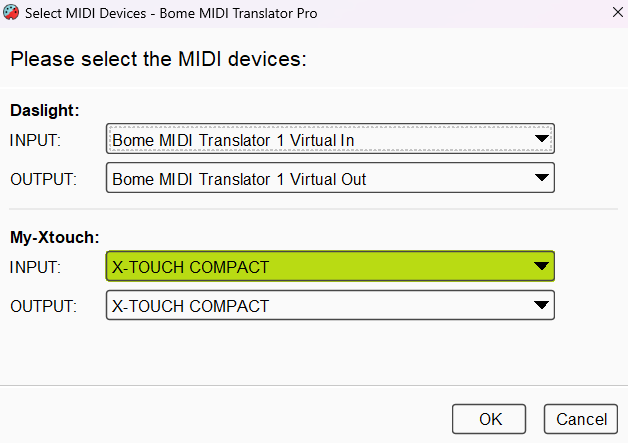The image size is (628, 443).
Task: Click the "Please select the MIDI devices:" heading
Action: coord(158,59)
